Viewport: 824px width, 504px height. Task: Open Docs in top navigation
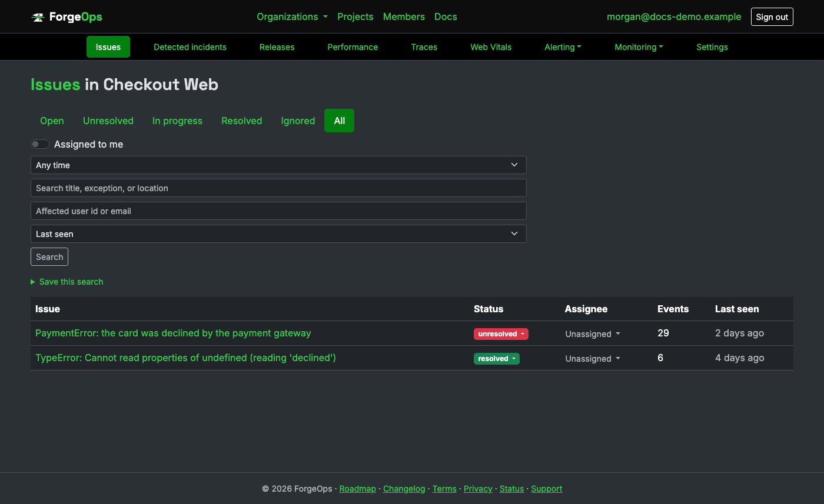(446, 17)
